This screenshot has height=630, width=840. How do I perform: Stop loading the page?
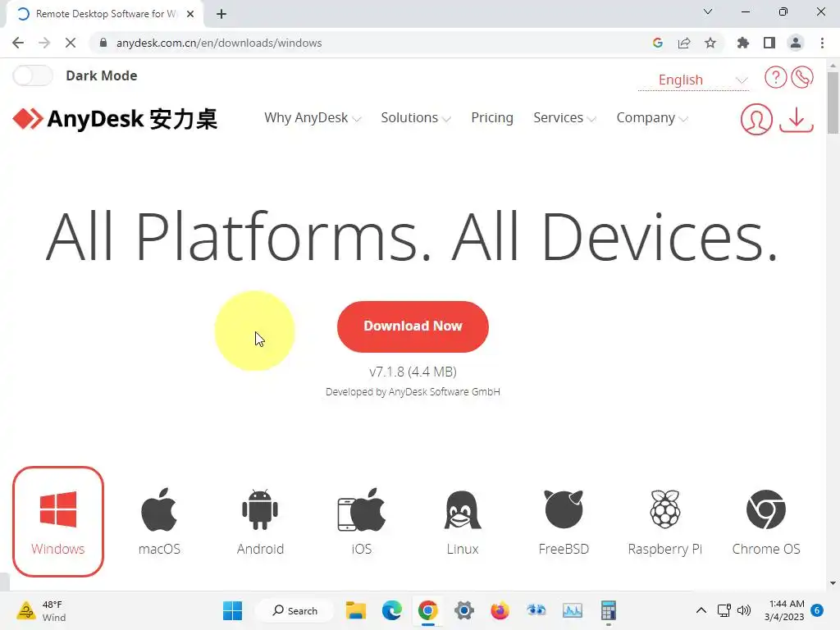[x=71, y=43]
